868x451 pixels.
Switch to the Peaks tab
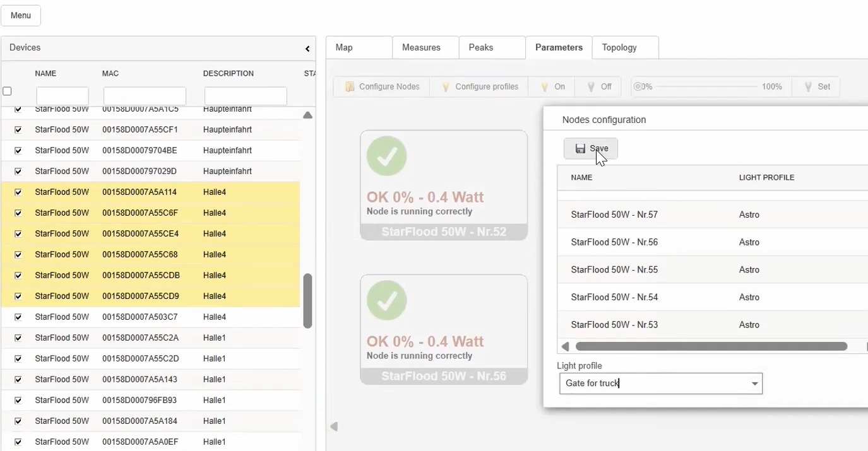click(492, 47)
